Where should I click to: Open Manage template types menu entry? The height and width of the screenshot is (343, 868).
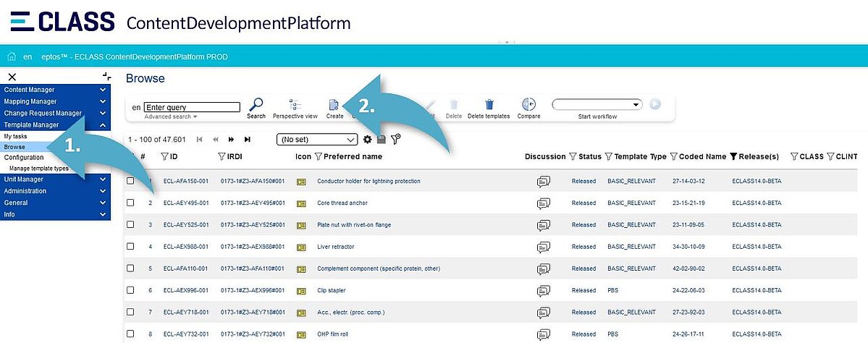(39, 168)
